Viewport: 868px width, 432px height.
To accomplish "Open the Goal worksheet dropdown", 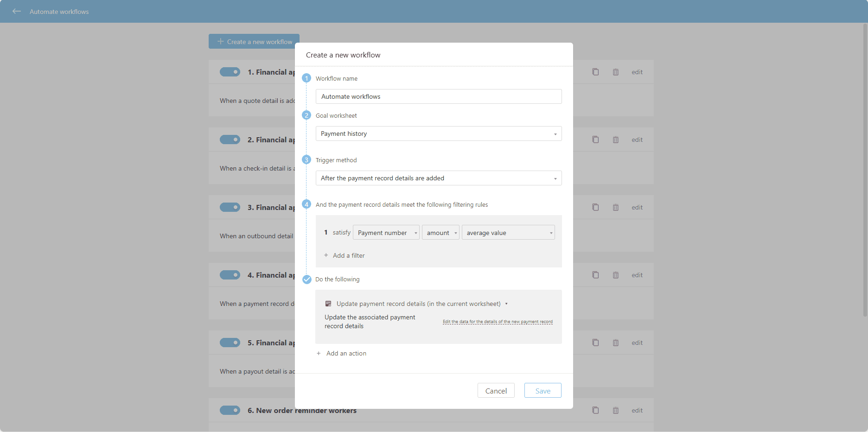I will (x=438, y=133).
